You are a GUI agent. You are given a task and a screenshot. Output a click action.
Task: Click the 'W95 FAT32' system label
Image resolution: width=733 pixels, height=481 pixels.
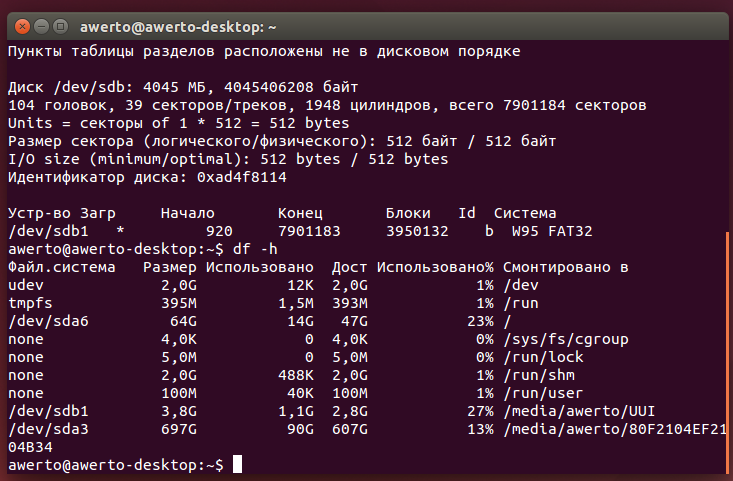552,231
